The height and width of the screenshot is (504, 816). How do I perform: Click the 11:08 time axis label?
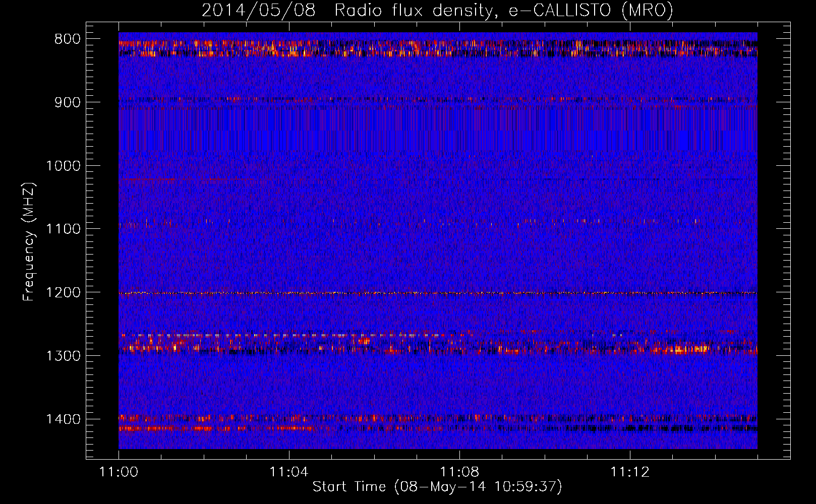click(459, 472)
